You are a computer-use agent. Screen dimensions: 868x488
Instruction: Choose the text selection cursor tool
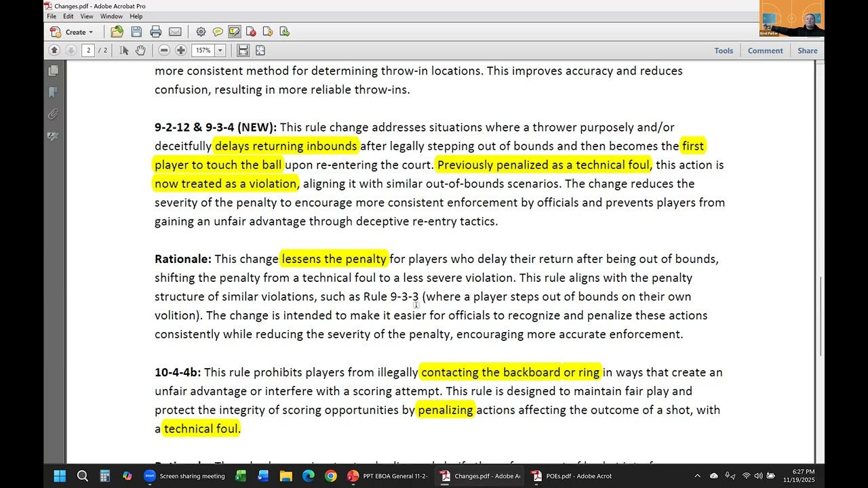pyautogui.click(x=124, y=50)
